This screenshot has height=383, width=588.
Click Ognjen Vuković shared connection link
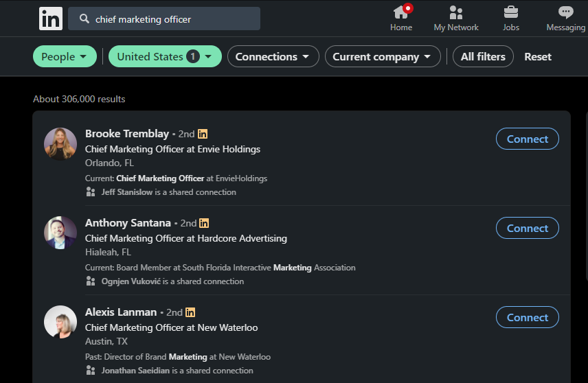point(131,281)
